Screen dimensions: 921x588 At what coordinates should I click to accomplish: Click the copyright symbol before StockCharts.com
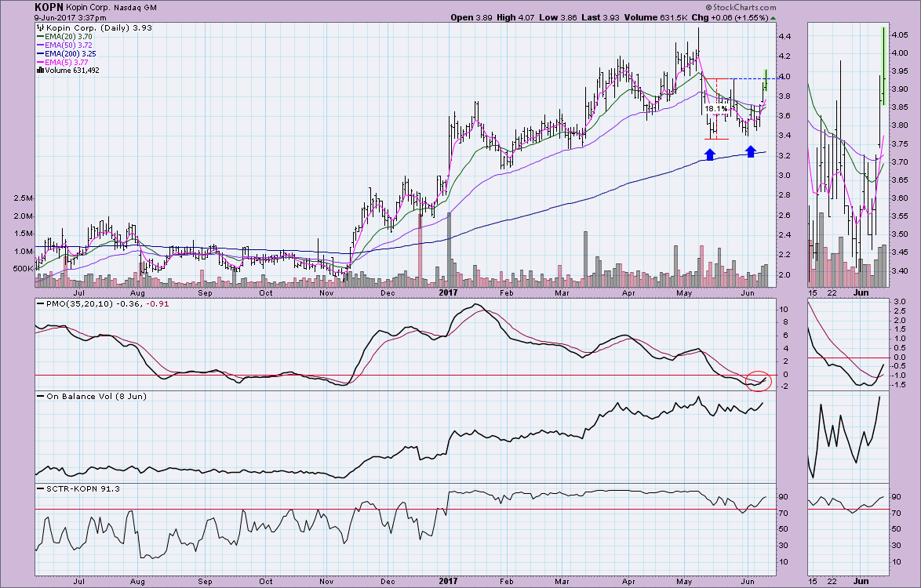(x=709, y=8)
